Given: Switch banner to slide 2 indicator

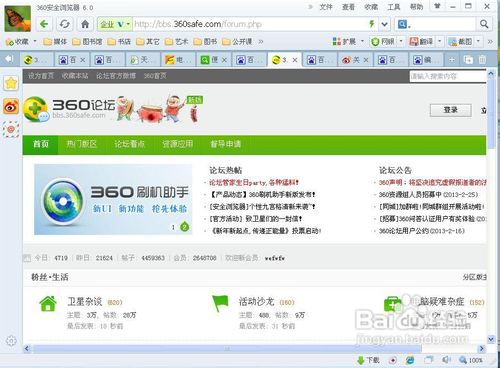Looking at the screenshot, I should [184, 227].
